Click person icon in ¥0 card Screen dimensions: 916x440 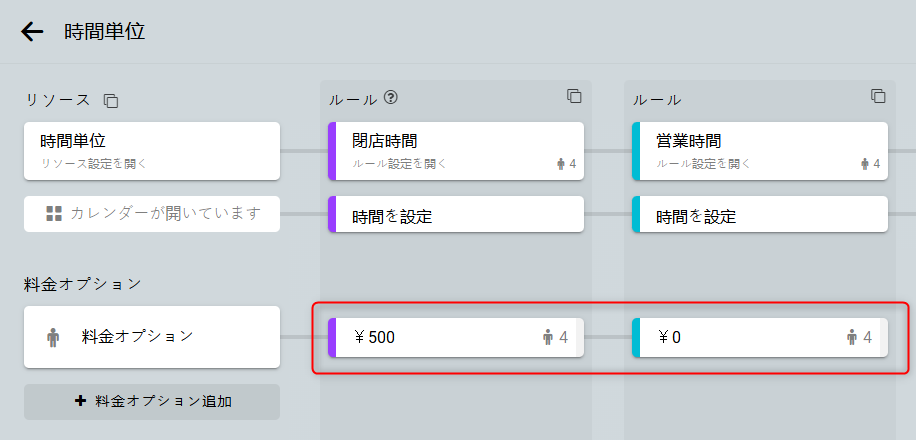pos(851,338)
